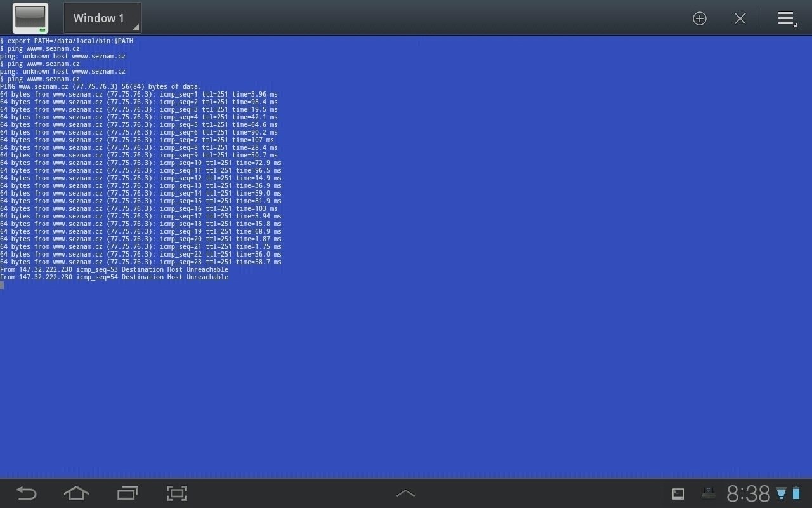Expand the bottom bar up chevron

click(x=405, y=493)
